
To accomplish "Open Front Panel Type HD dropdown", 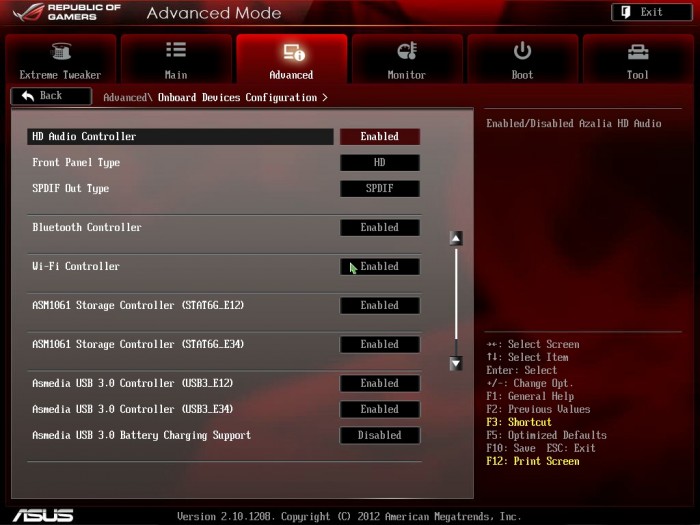I will pos(379,162).
